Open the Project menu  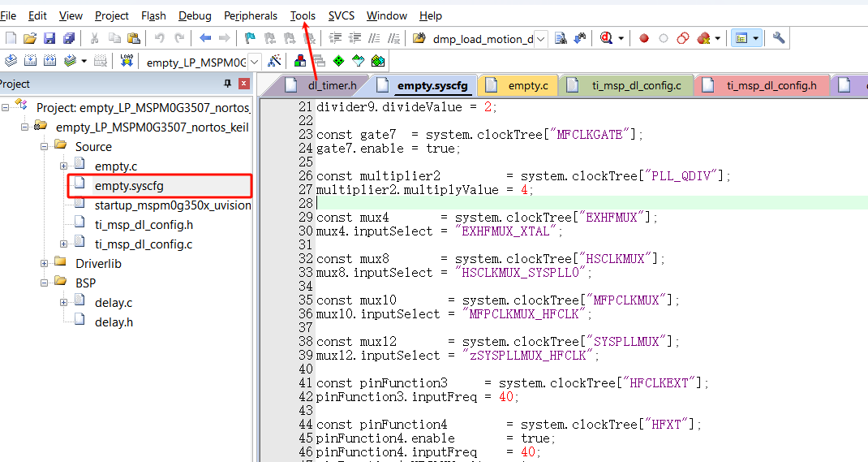112,15
